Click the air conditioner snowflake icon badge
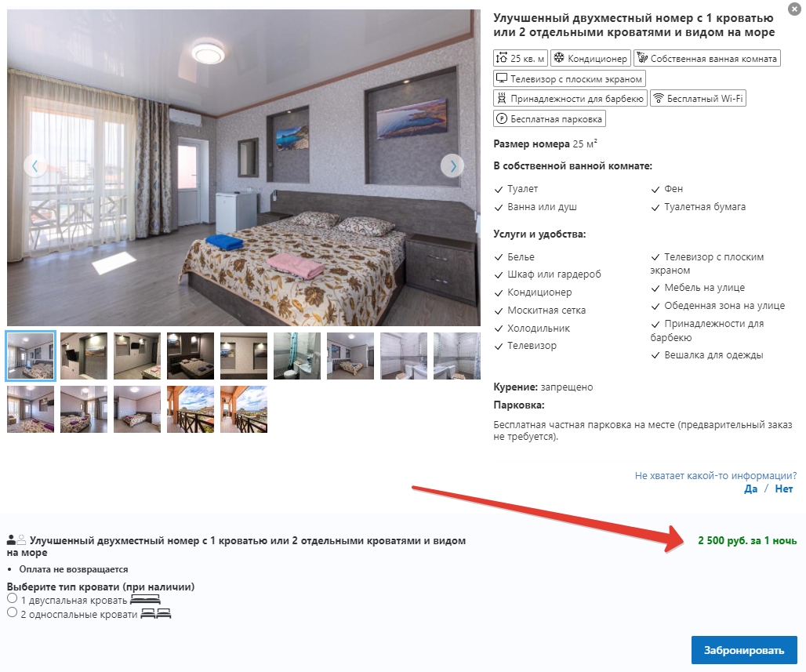The width and height of the screenshot is (806, 672). point(590,58)
